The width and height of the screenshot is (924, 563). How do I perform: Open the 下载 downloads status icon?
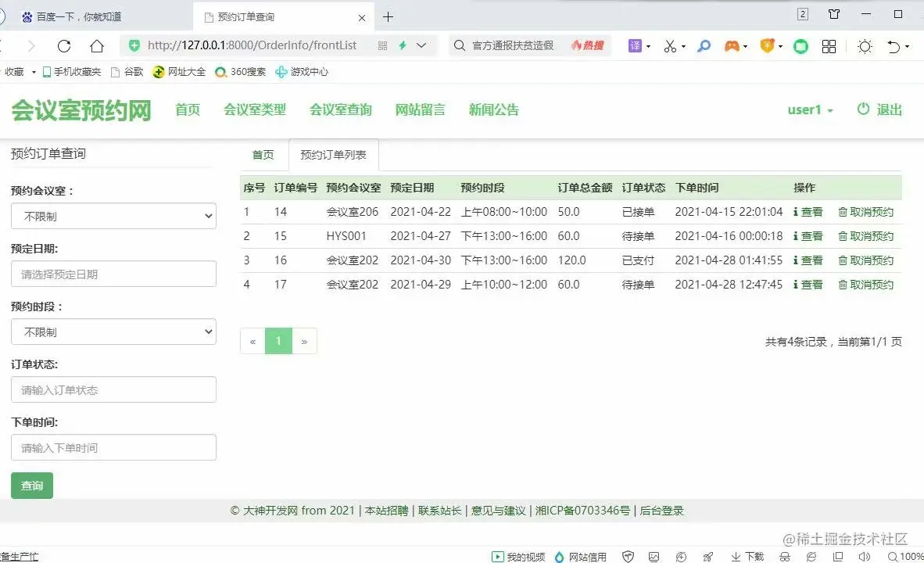[x=747, y=557]
